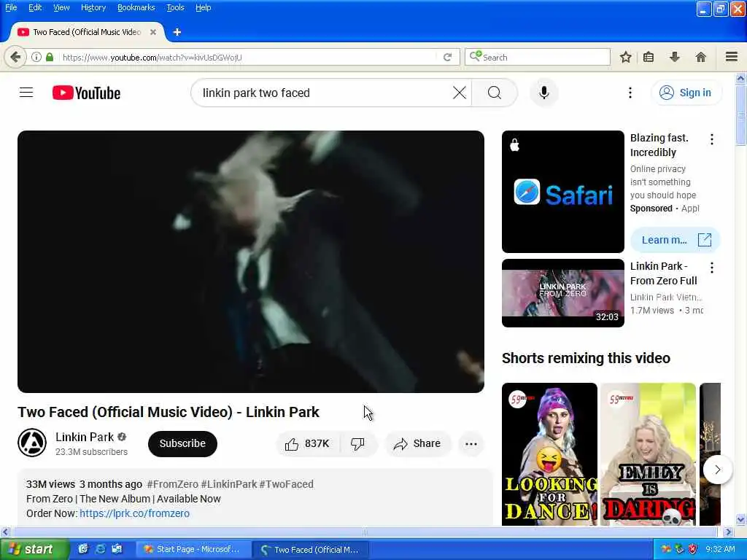Run search with the magnifier button

tap(495, 93)
